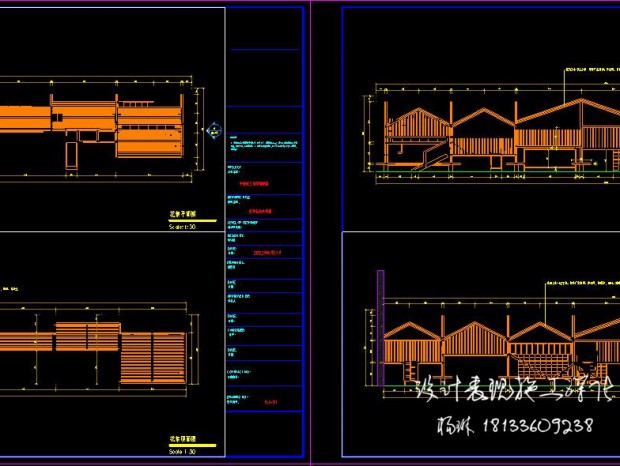Select the yellow annotation text above lower elevation
The width and height of the screenshot is (620, 466).
click(580, 284)
